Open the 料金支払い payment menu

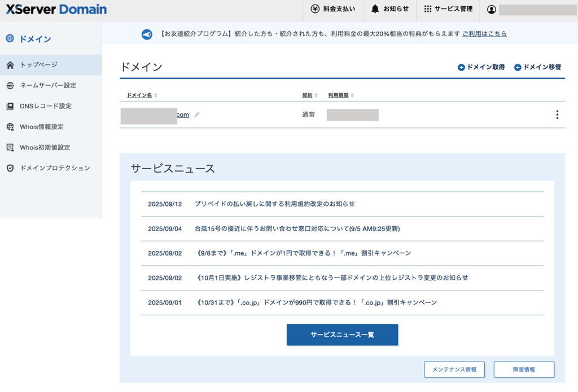(x=334, y=10)
